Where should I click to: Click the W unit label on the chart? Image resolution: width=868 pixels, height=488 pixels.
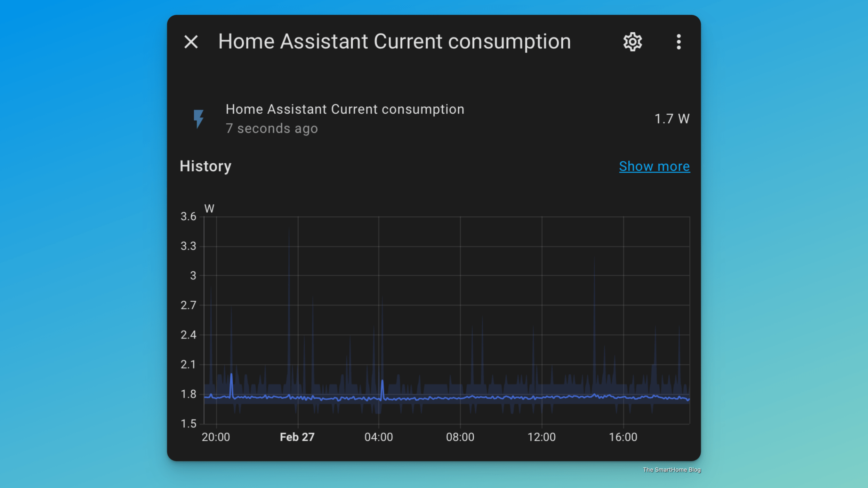pos(209,209)
